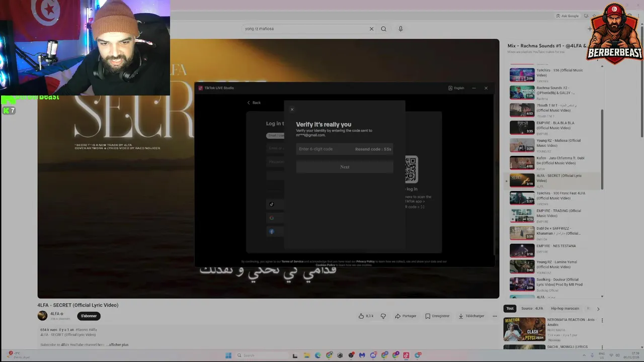Open OBS Studio from the taskbar
Image resolution: width=644 pixels, height=362 pixels.
point(351,355)
